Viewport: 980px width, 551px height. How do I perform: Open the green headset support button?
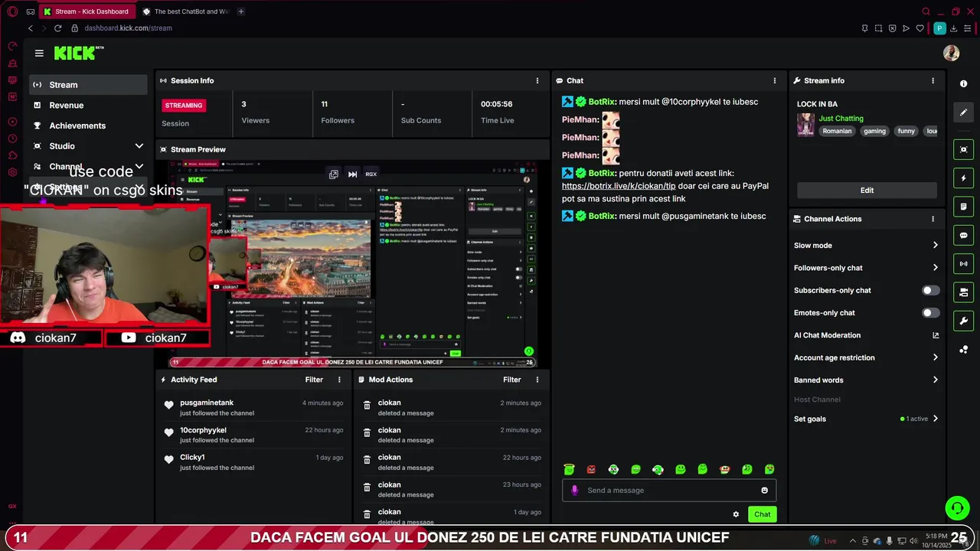pyautogui.click(x=957, y=507)
